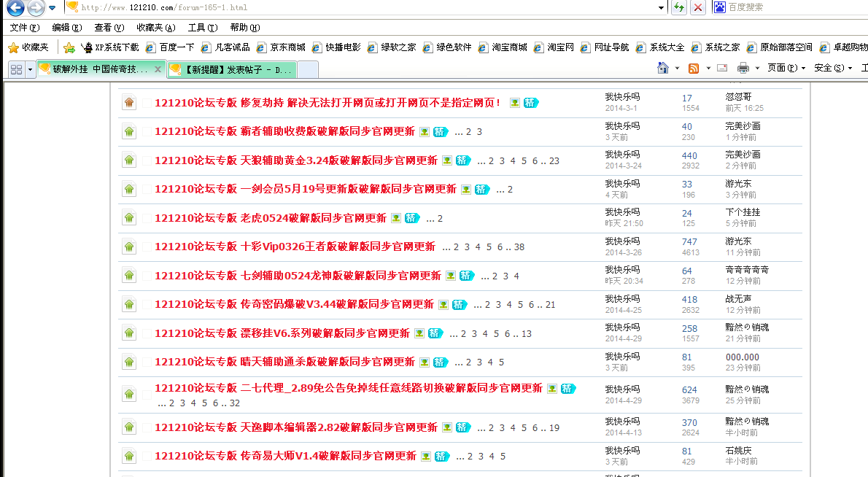Go back with the browser Back arrow
Screen dimensions: 868x477
[15, 8]
